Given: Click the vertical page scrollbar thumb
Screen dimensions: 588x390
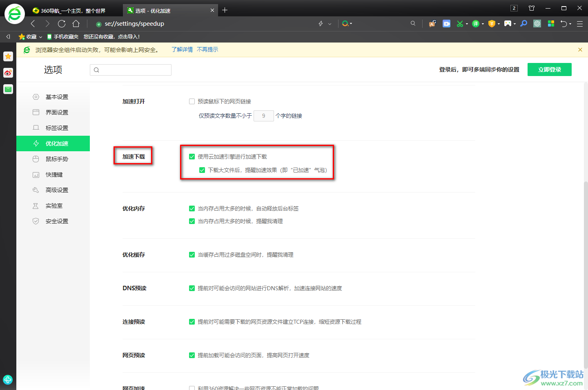Looking at the screenshot, I should click(x=586, y=275).
